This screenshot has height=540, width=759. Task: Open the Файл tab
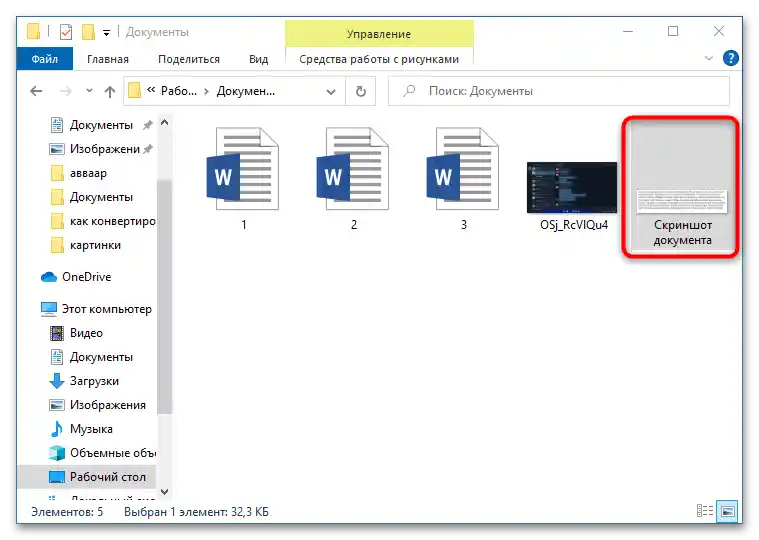coord(45,59)
